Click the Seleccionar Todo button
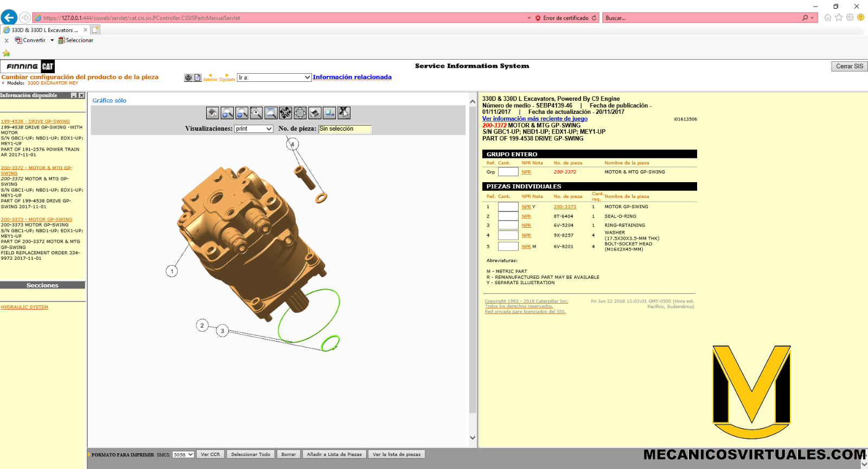This screenshot has width=868, height=469. coord(251,454)
